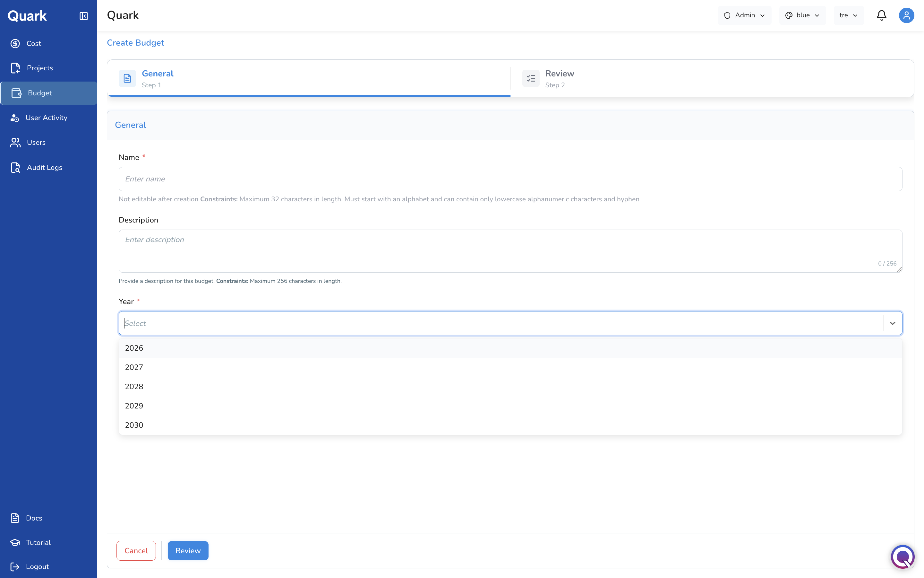Click the User Activity icon in sidebar
The image size is (924, 578).
click(x=14, y=118)
